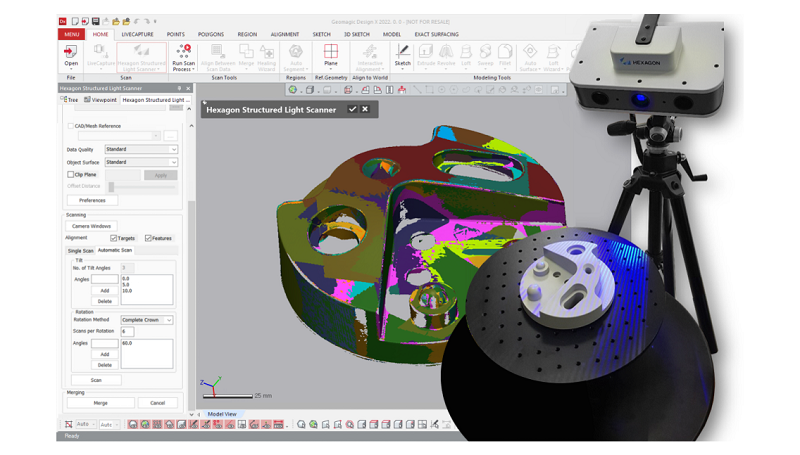The image size is (800, 455).
Task: Switch to the Viewpoint panel tab
Action: coord(101,100)
